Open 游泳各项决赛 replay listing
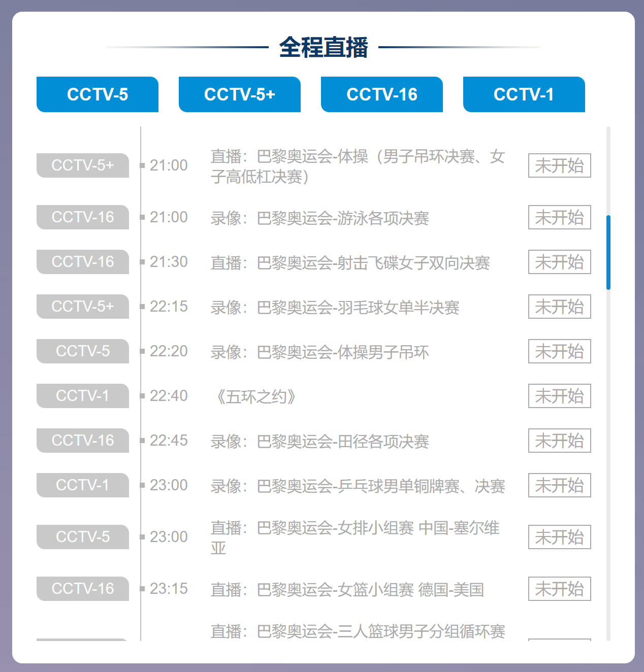 tap(319, 218)
